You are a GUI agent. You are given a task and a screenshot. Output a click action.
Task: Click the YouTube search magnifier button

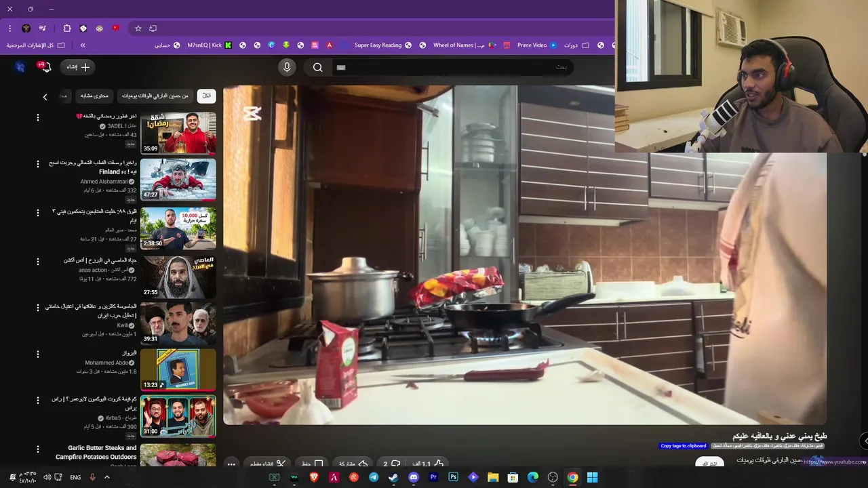pos(317,67)
